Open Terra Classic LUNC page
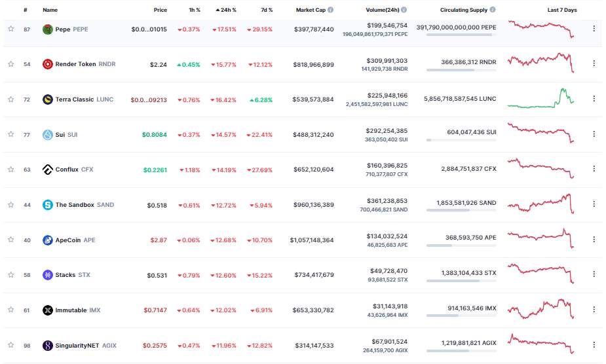The height and width of the screenshot is (364, 606). pyautogui.click(x=85, y=100)
